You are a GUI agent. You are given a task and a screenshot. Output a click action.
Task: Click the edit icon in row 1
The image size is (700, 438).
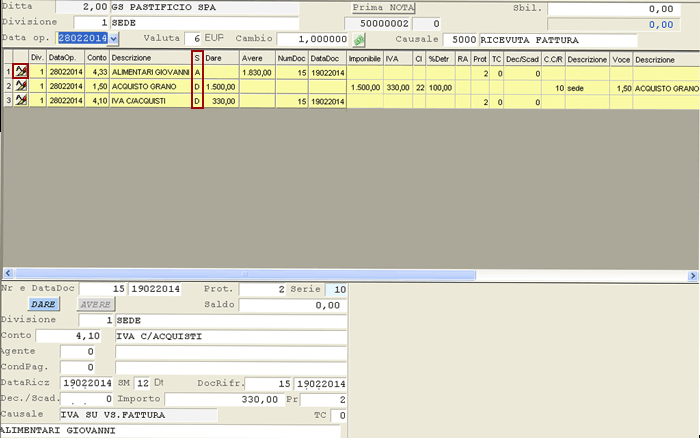point(21,71)
